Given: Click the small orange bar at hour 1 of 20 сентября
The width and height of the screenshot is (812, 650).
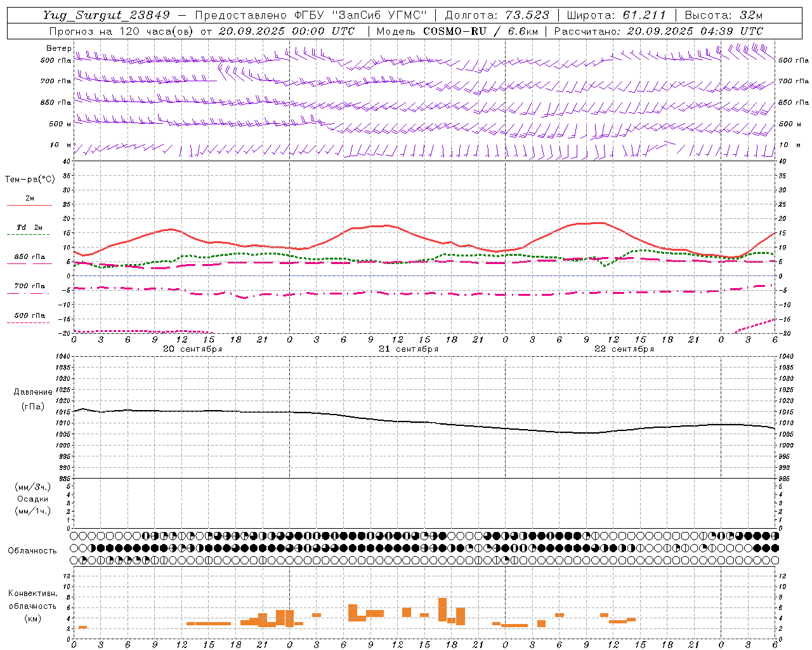Looking at the screenshot, I should coord(82,627).
